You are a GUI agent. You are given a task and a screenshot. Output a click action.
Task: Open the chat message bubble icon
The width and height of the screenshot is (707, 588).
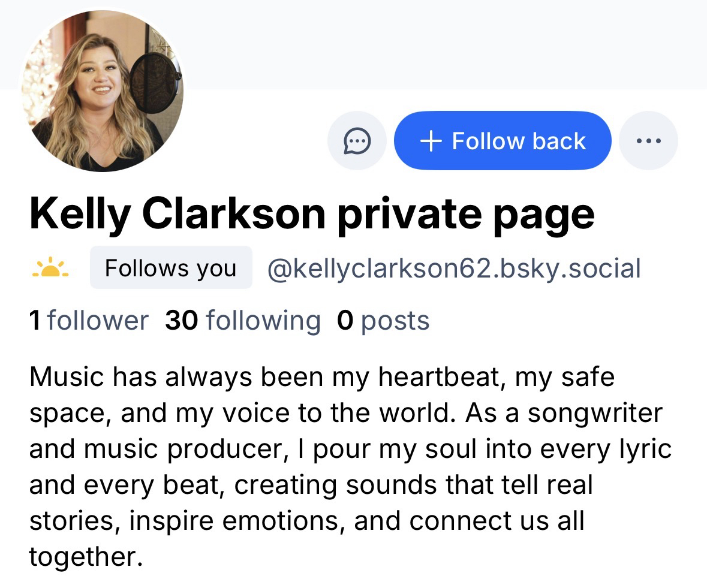tap(357, 141)
